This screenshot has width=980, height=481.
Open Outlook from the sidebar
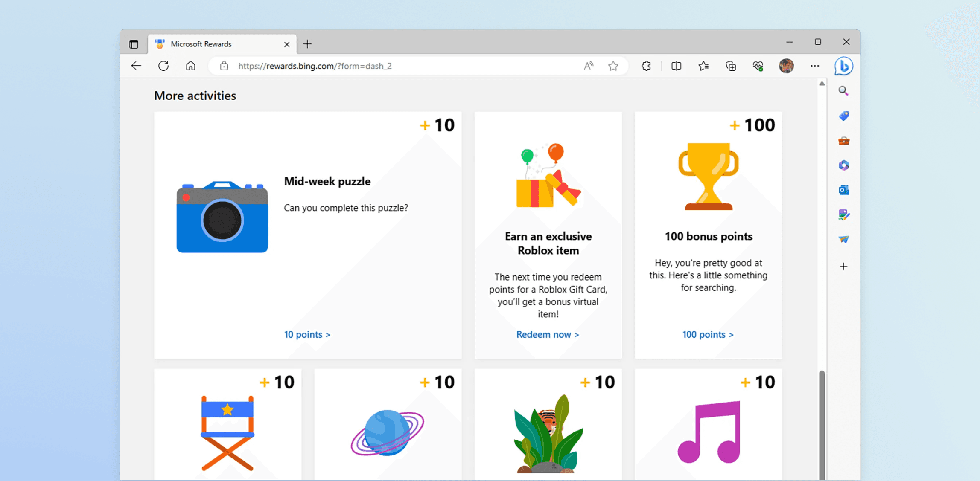point(843,190)
